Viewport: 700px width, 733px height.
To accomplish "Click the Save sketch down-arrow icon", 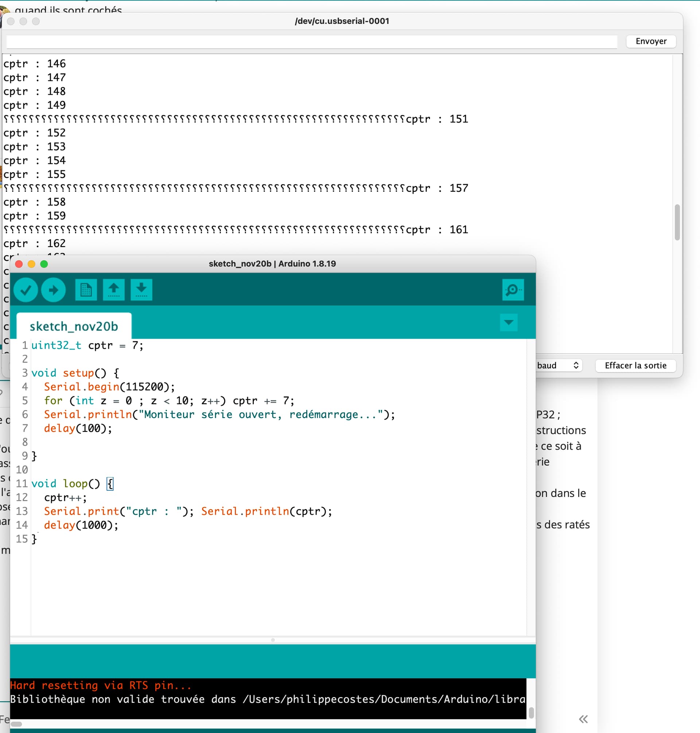I will [x=141, y=290].
